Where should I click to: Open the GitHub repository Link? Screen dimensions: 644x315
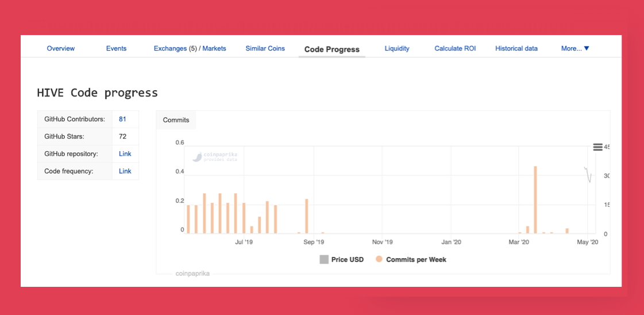125,153
